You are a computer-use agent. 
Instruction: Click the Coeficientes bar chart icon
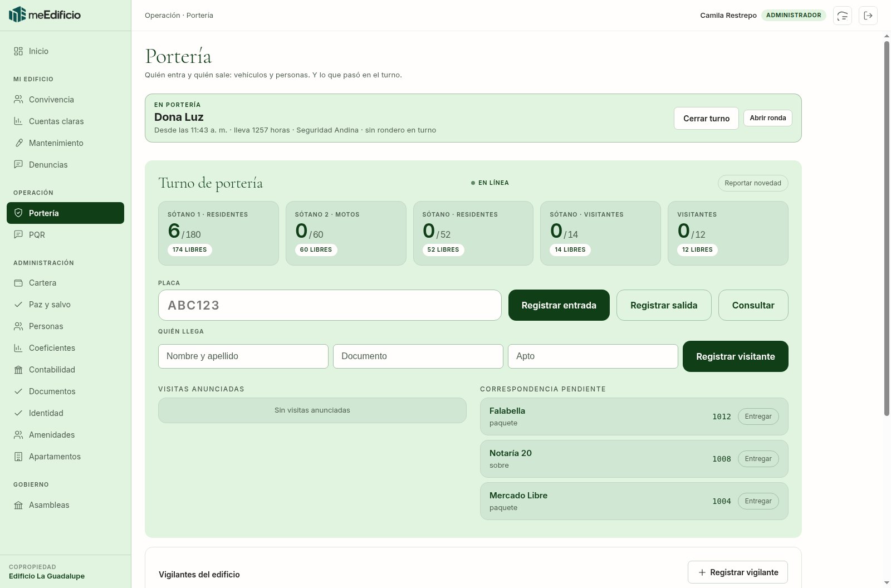[18, 348]
